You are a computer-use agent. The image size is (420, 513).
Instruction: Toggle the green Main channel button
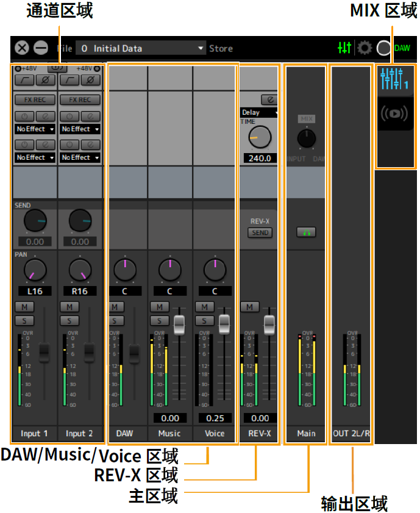point(306,232)
